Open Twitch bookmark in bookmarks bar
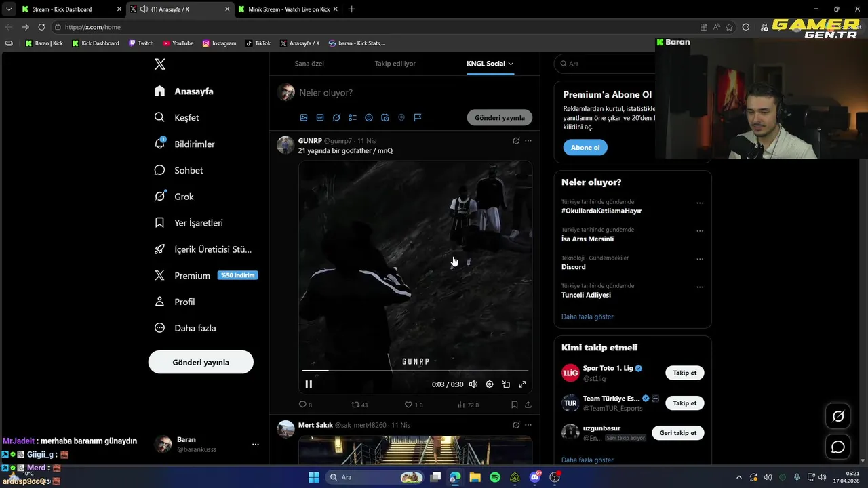 coord(141,43)
